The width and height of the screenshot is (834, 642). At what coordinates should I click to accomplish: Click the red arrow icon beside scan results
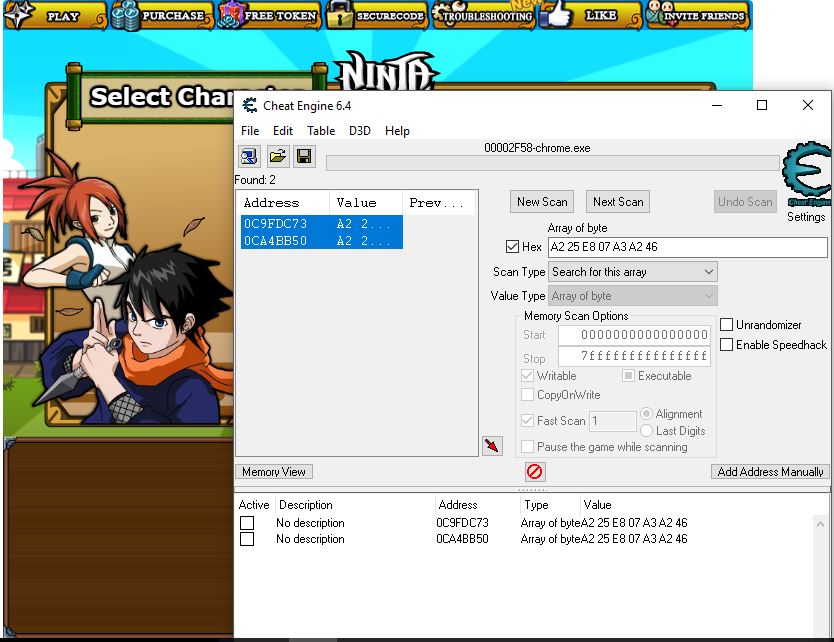click(x=492, y=446)
